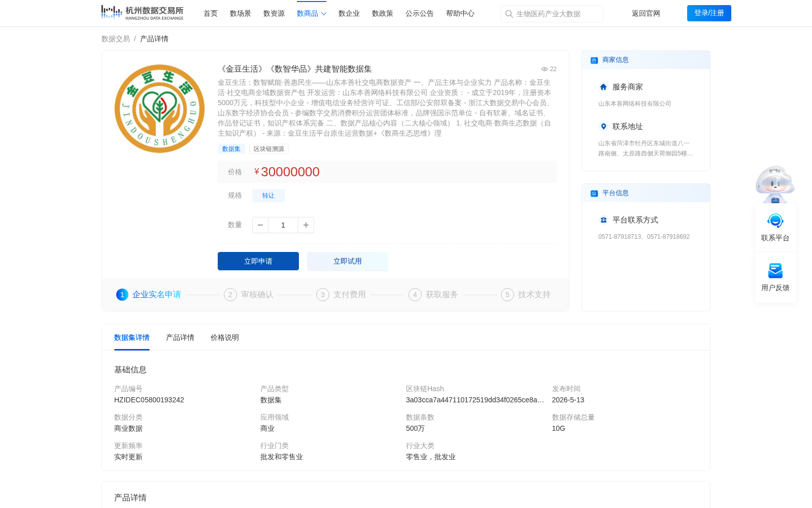Viewport: 812px width, 508px height.
Task: Click step 4 获取服务
Action: click(433, 295)
